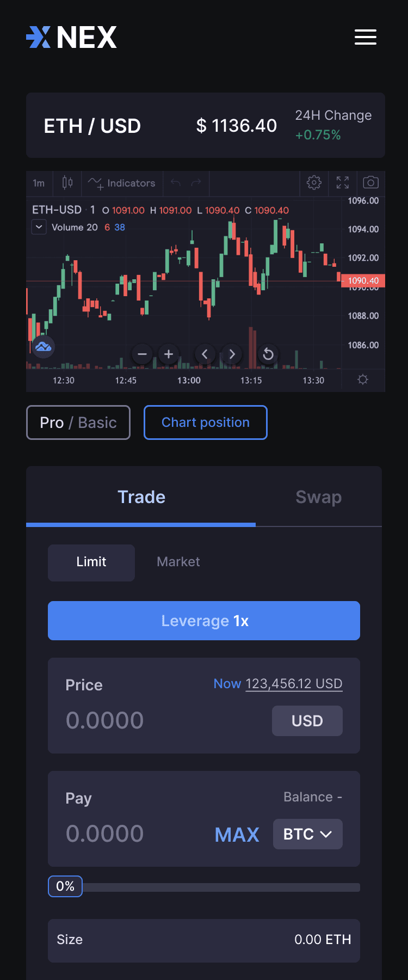The height and width of the screenshot is (980, 408).
Task: Click the 0% pay percentage slider handle
Action: point(65,886)
